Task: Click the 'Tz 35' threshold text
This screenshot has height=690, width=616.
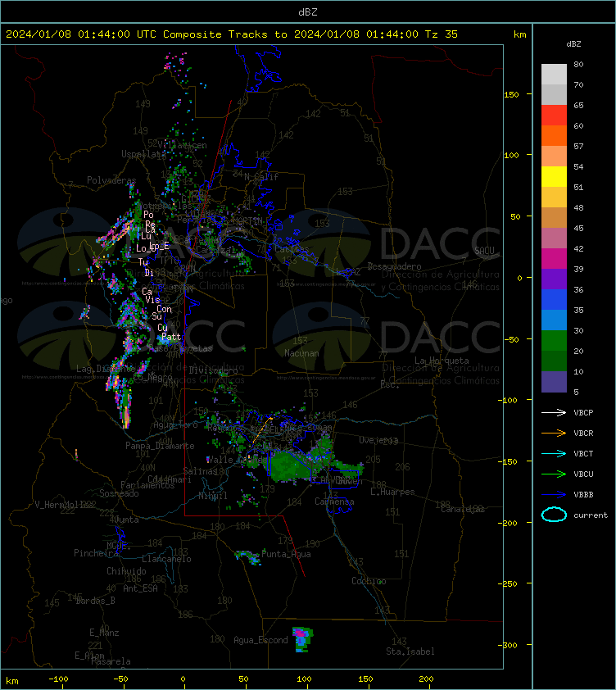Action: click(442, 34)
